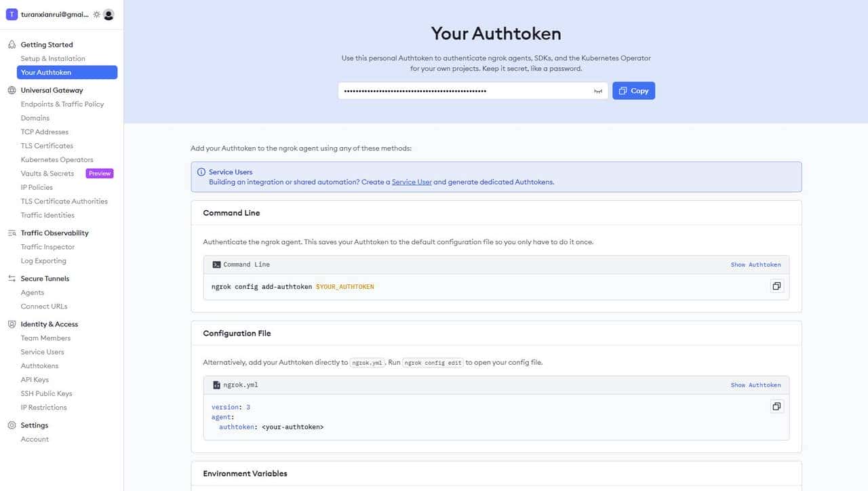The height and width of the screenshot is (491, 868).
Task: Reveal the hidden authtoken with the eye icon
Action: 597,90
